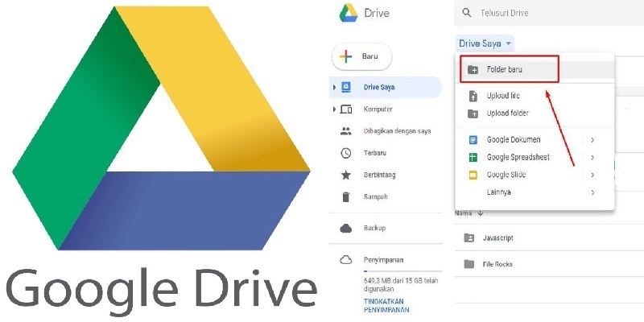This screenshot has height=322, width=644.
Task: Select the Javascript folder name
Action: pyautogui.click(x=497, y=237)
